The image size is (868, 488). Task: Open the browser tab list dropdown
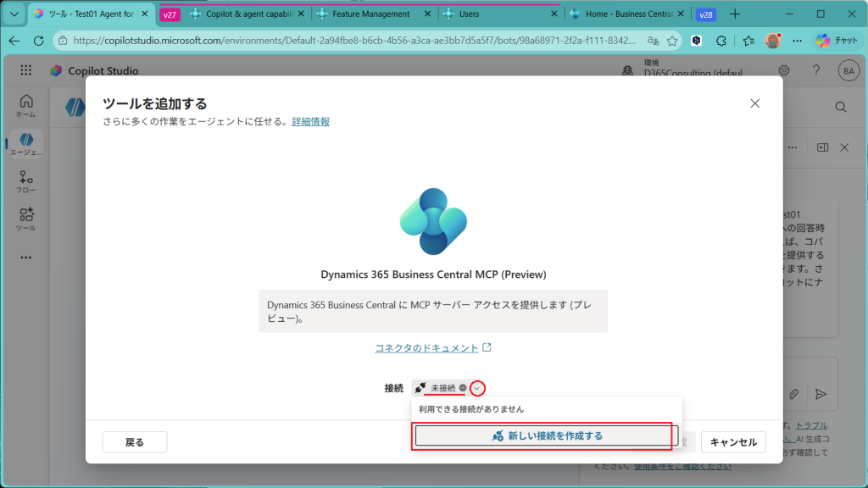tap(14, 14)
